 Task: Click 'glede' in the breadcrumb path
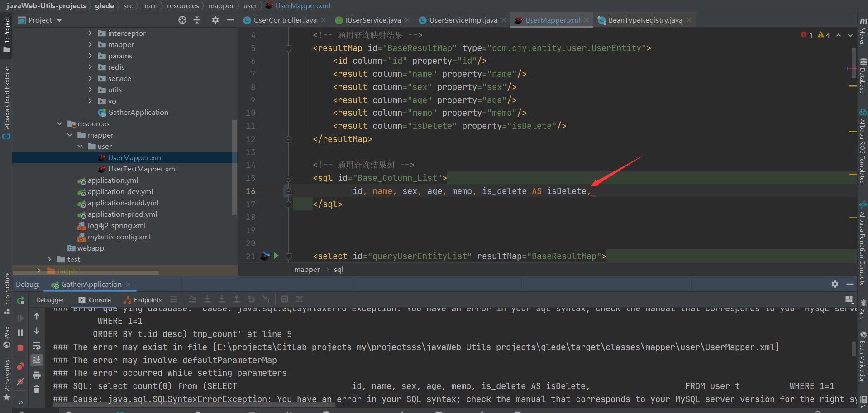click(x=105, y=5)
